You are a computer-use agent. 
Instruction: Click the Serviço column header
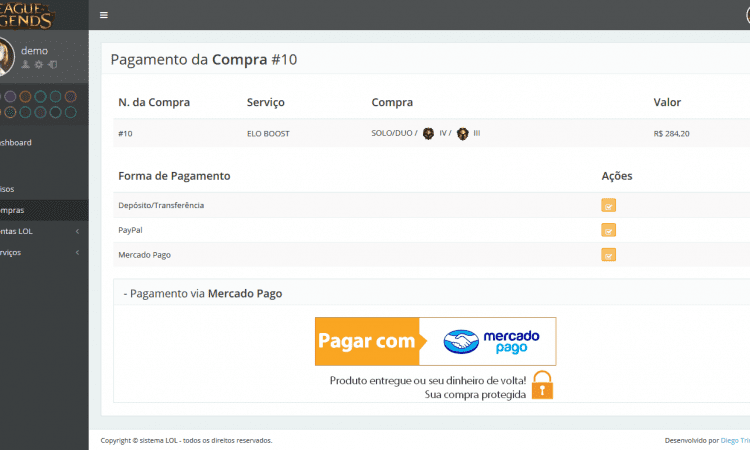[x=265, y=102]
